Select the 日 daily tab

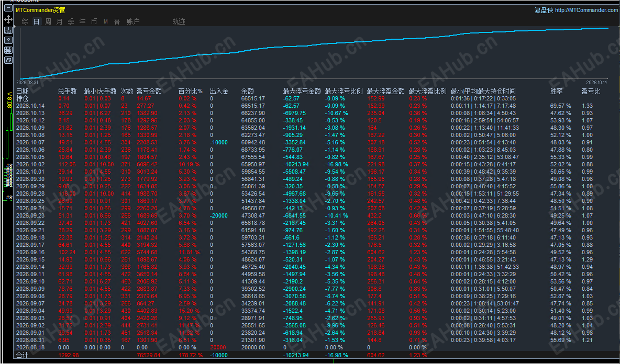tap(36, 21)
